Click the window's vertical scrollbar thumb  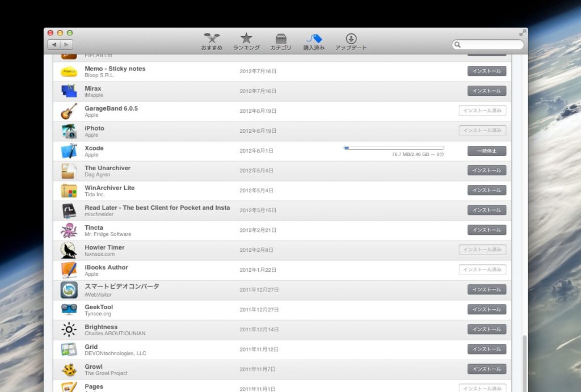(524, 364)
